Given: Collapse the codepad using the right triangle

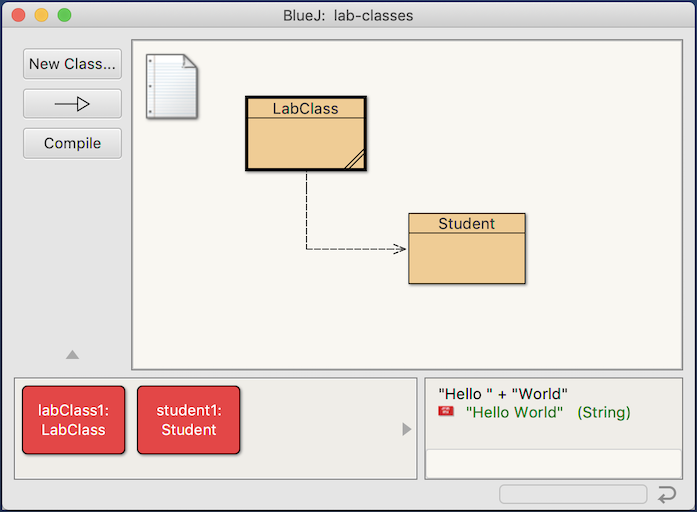Looking at the screenshot, I should 406,429.
